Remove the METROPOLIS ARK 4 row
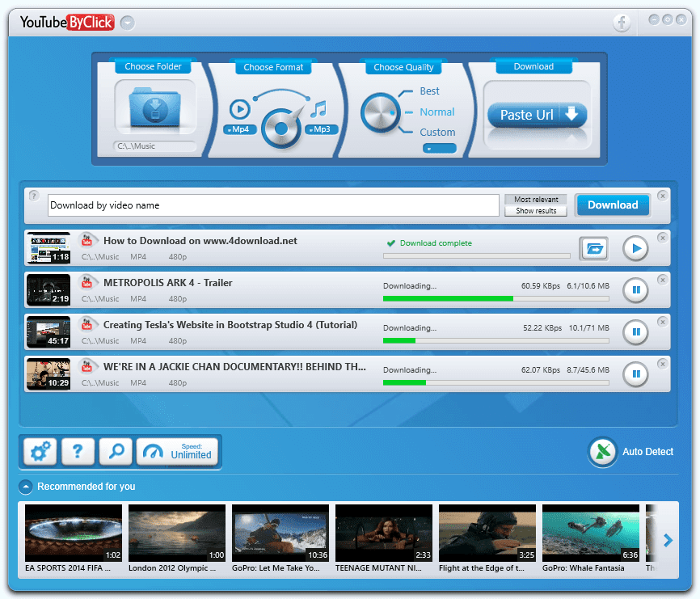This screenshot has width=700, height=599. click(663, 280)
